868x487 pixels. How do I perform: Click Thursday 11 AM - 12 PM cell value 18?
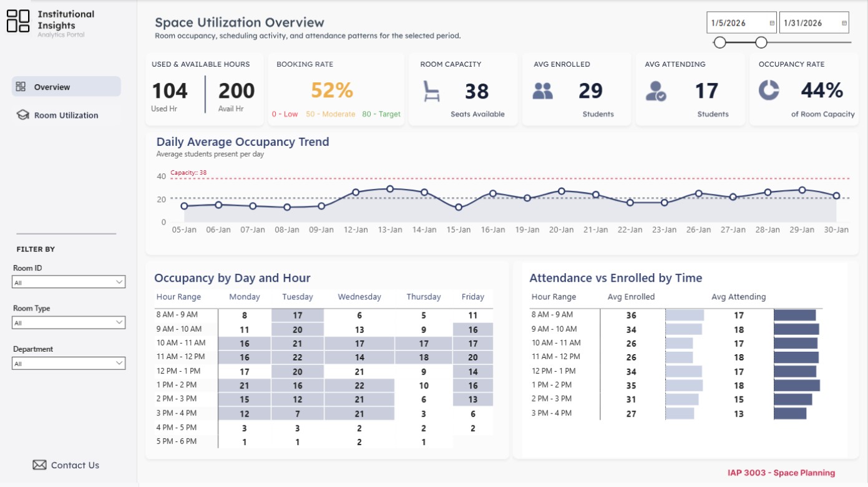click(424, 357)
